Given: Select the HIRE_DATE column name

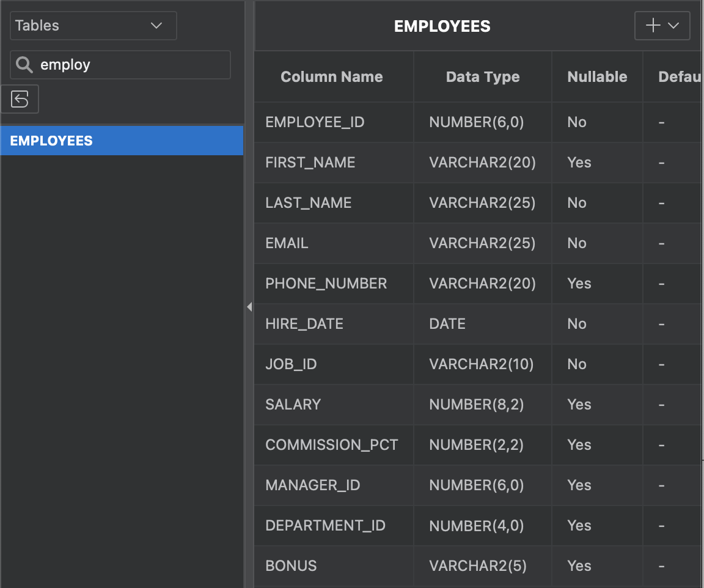Looking at the screenshot, I should click(x=304, y=324).
